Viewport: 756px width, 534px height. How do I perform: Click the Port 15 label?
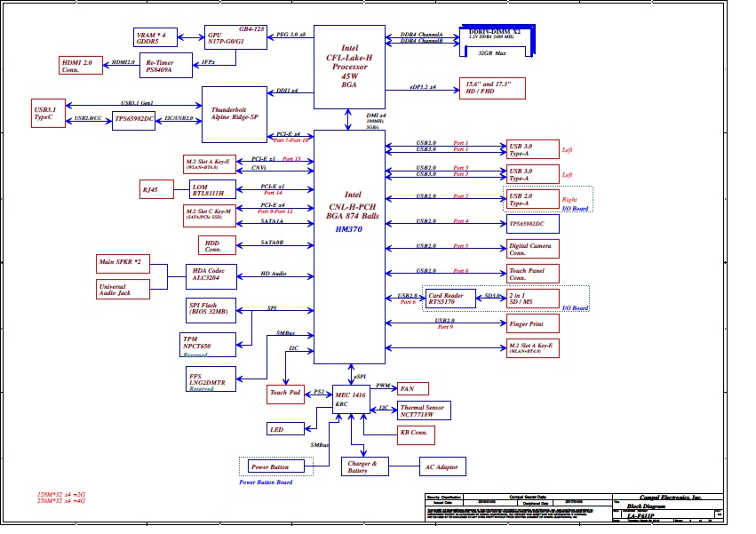[291, 159]
